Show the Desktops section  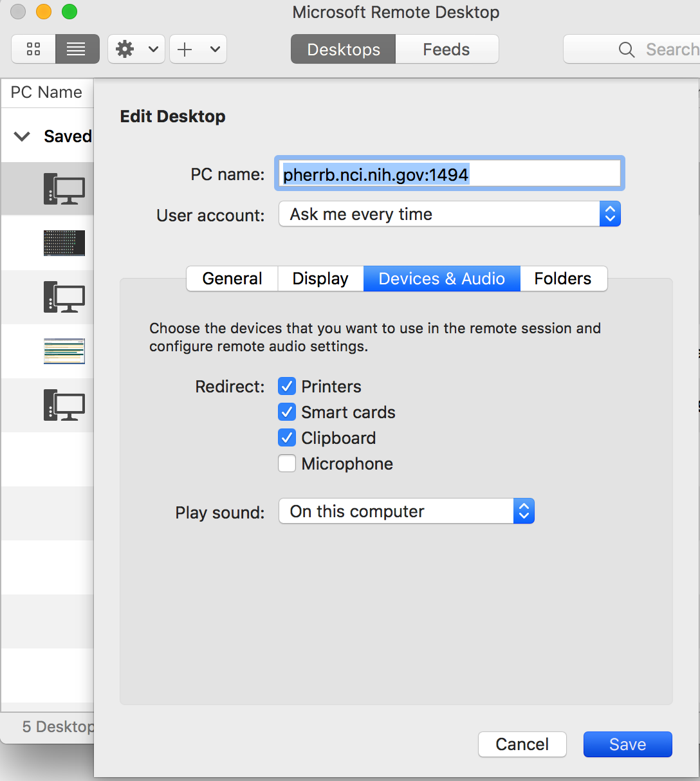[x=344, y=50]
